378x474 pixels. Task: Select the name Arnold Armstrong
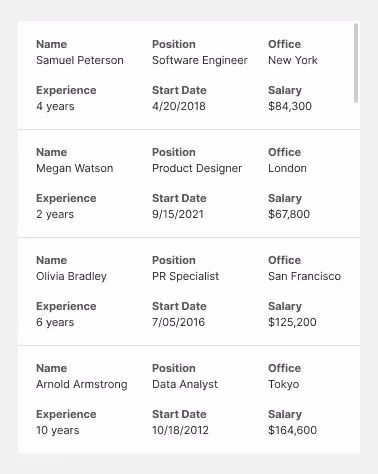[82, 384]
